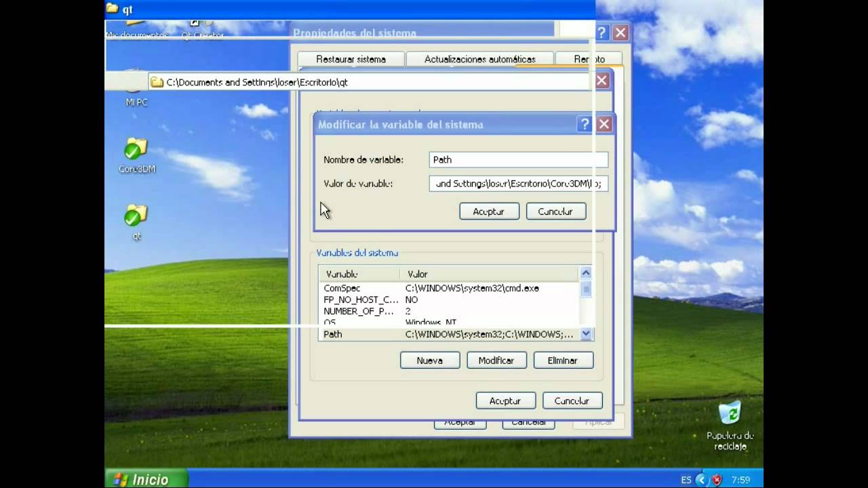Click Aceptar in Modificar la variable dialog
Screen dimensions: 868x488
pyautogui.click(x=489, y=211)
